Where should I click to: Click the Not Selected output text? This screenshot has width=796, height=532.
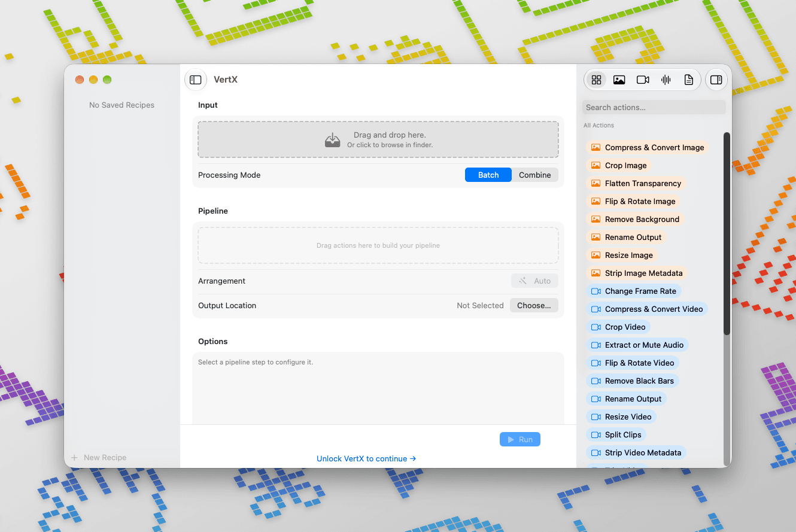(480, 305)
